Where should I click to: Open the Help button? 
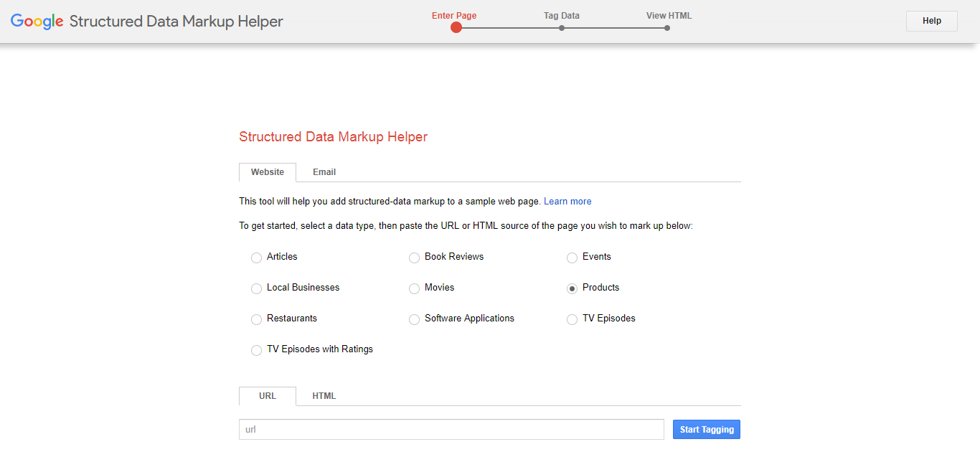[x=931, y=21]
